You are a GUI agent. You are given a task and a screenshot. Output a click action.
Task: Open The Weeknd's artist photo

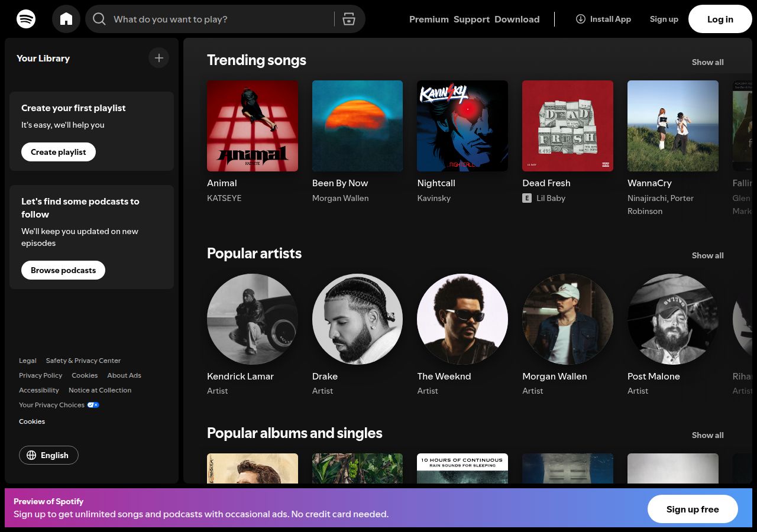(x=462, y=319)
